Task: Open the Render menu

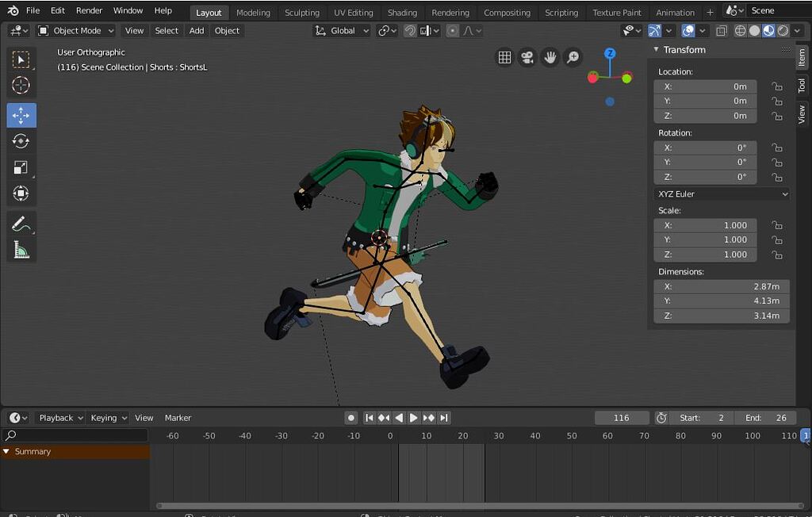Action: [89, 10]
